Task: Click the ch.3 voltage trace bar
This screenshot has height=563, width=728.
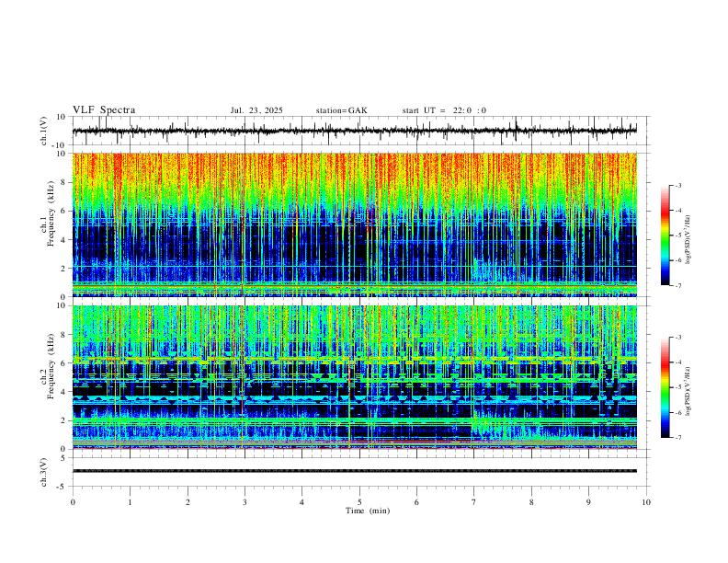Action: point(355,471)
